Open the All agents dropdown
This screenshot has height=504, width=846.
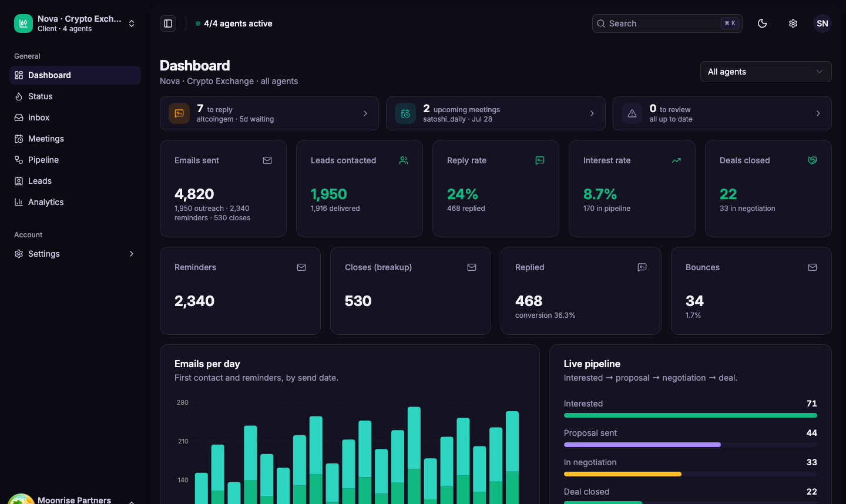766,72
